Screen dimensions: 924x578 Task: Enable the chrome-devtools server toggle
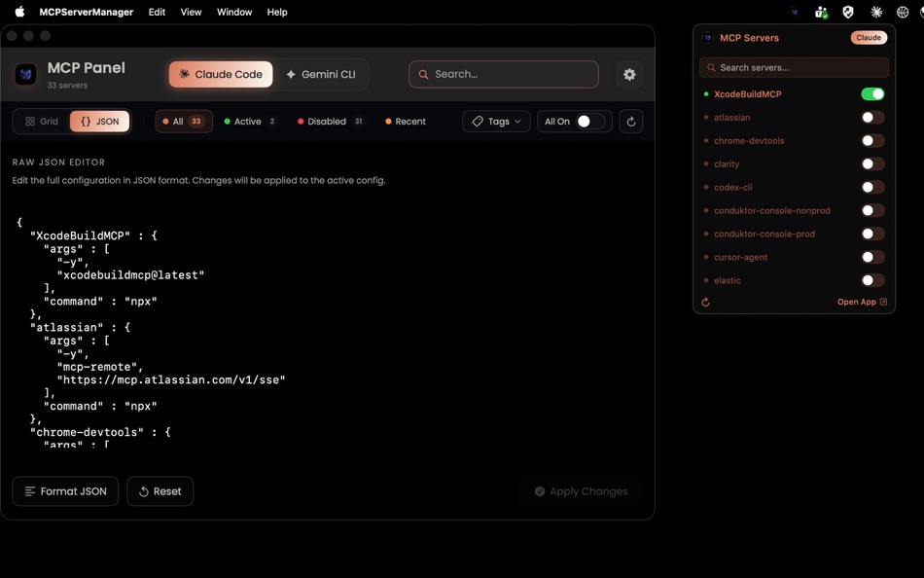(x=872, y=140)
